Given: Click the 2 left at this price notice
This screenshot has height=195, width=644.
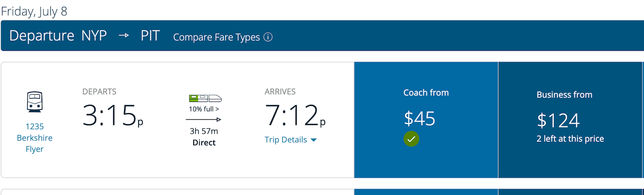Looking at the screenshot, I should click(570, 139).
